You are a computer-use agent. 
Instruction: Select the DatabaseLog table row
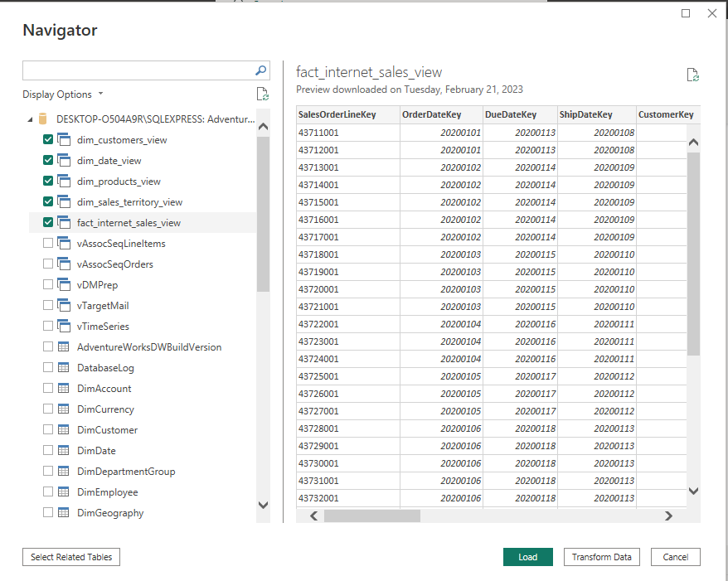pos(143,367)
